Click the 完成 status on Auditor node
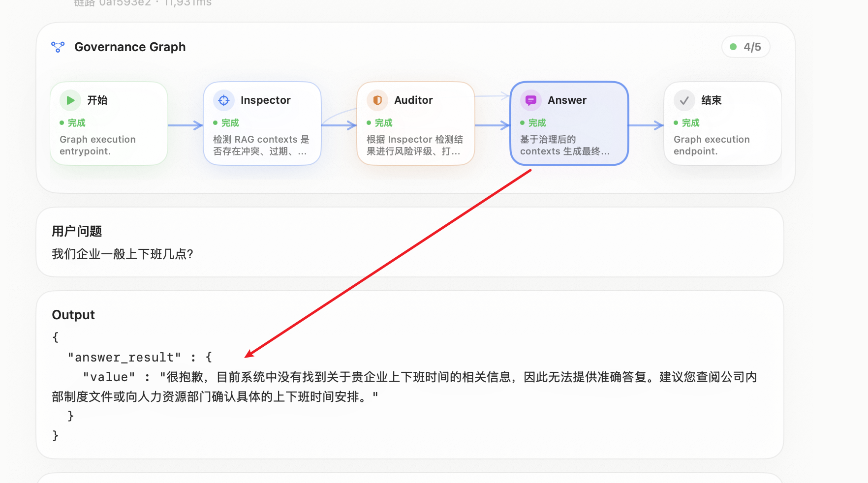868x483 pixels. point(379,123)
